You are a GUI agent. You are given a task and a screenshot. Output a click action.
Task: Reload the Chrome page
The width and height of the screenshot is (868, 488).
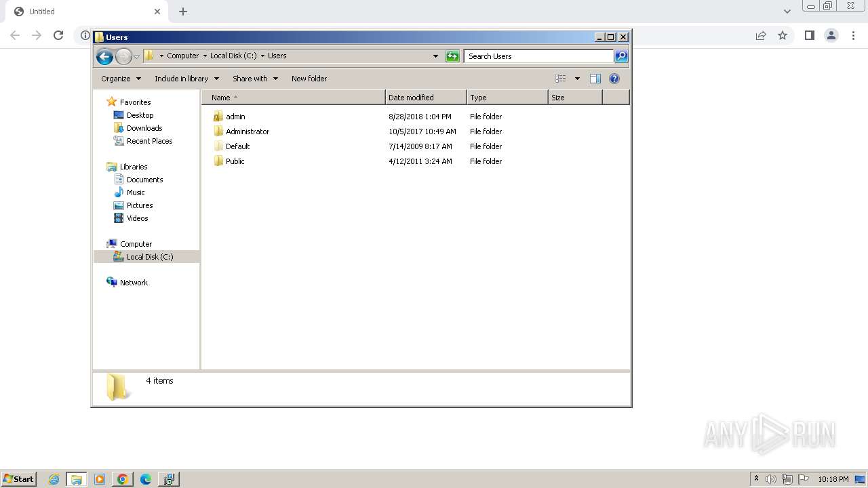point(58,35)
